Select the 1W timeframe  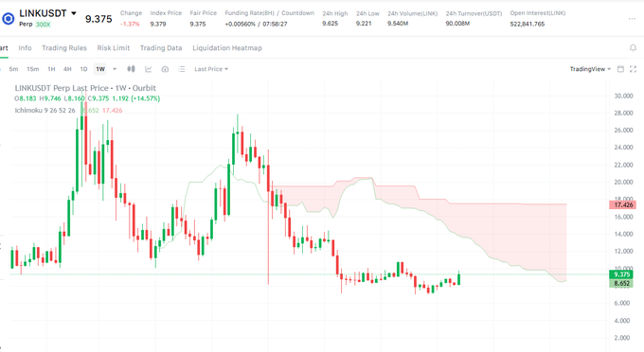[x=100, y=69]
